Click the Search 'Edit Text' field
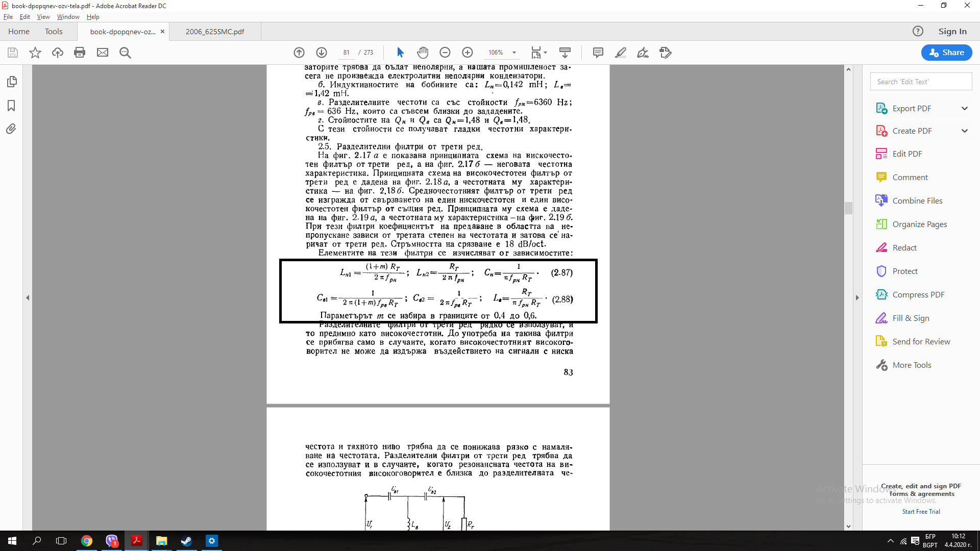Screen dimensions: 980x551 (921, 82)
